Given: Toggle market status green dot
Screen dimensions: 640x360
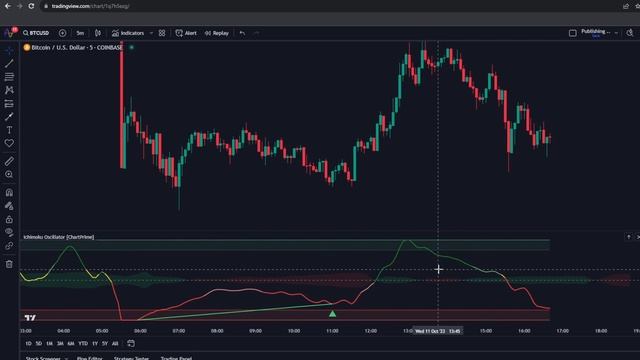Looking at the screenshot, I should point(131,47).
